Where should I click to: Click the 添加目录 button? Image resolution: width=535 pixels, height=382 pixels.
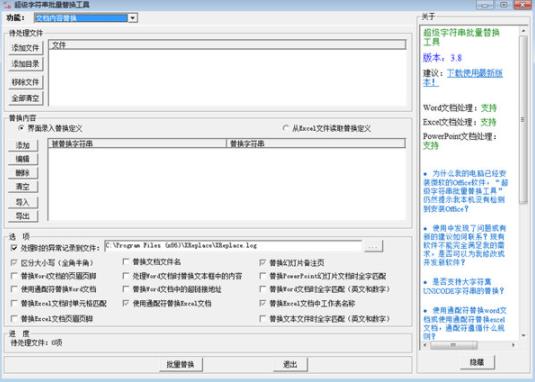coord(26,64)
